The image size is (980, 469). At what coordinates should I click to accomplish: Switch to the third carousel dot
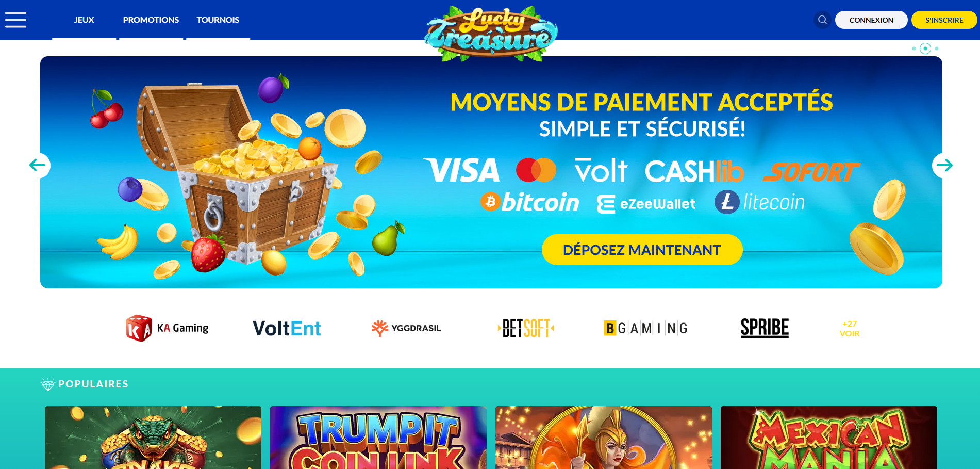937,48
